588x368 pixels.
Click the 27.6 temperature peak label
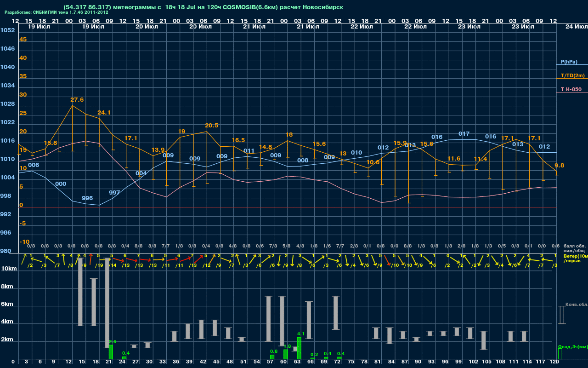click(x=77, y=100)
